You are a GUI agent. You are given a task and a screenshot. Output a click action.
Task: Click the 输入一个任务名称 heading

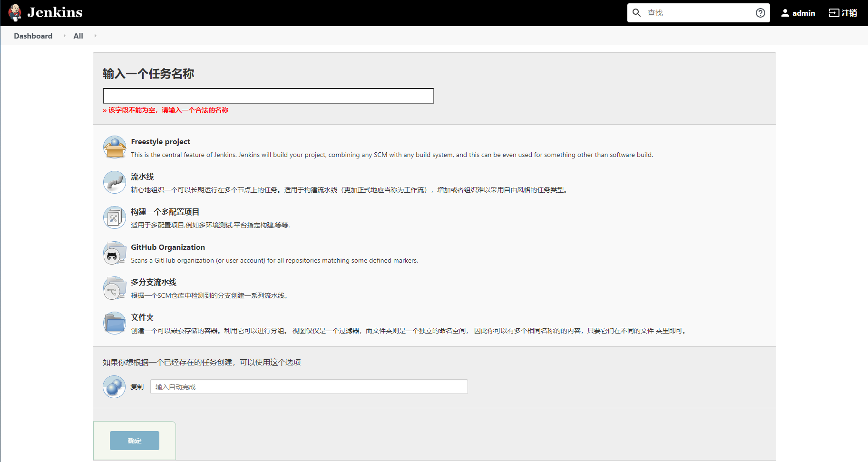[148, 74]
